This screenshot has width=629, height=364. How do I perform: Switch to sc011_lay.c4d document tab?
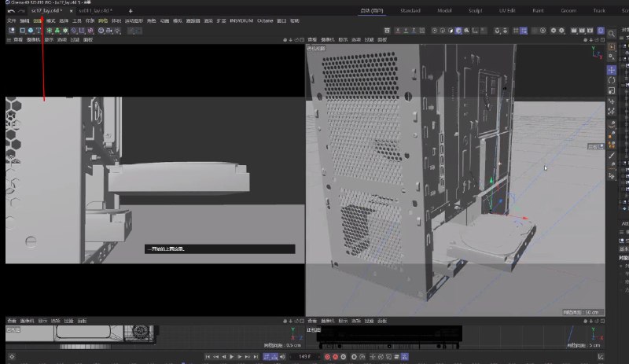[x=95, y=10]
